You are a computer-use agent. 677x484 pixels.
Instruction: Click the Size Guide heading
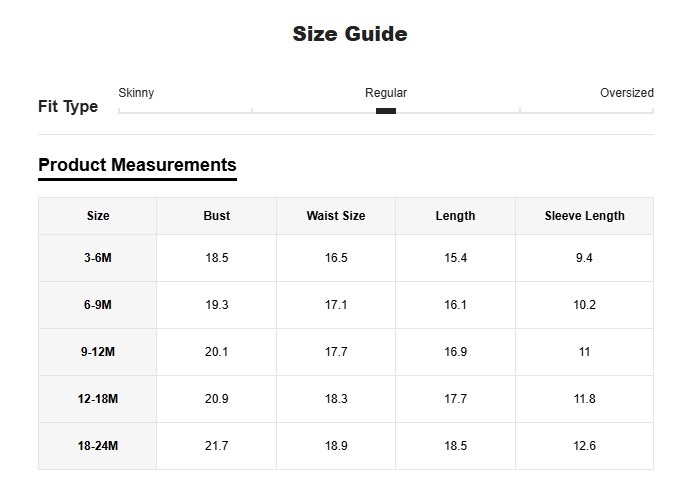[349, 34]
